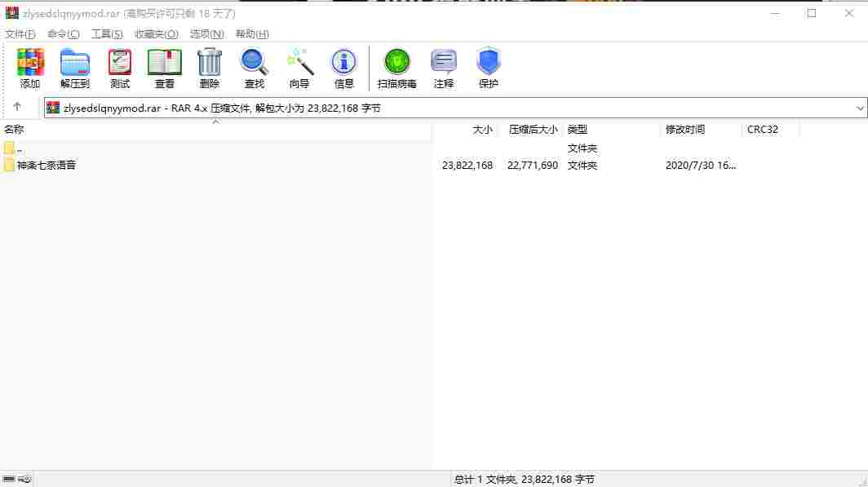Viewport: 868px width, 487px height.
Task: Click the drive icon in status bar
Action: coord(9,480)
